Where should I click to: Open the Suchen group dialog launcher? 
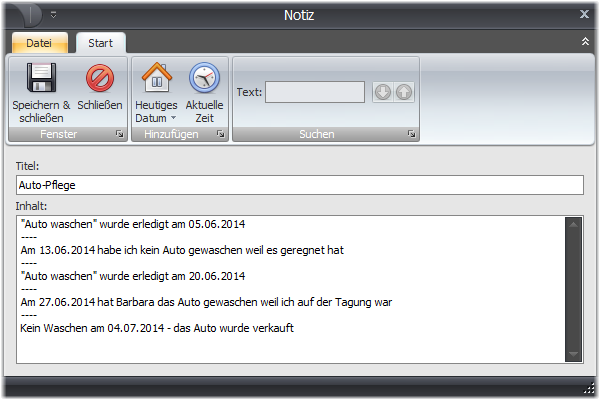pos(411,134)
